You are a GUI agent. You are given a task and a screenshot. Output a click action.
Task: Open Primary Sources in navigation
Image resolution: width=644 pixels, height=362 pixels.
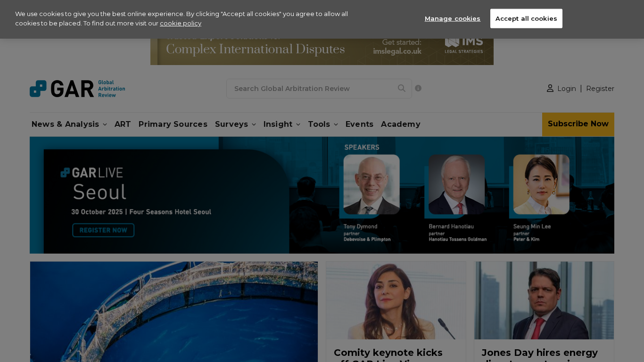173,124
